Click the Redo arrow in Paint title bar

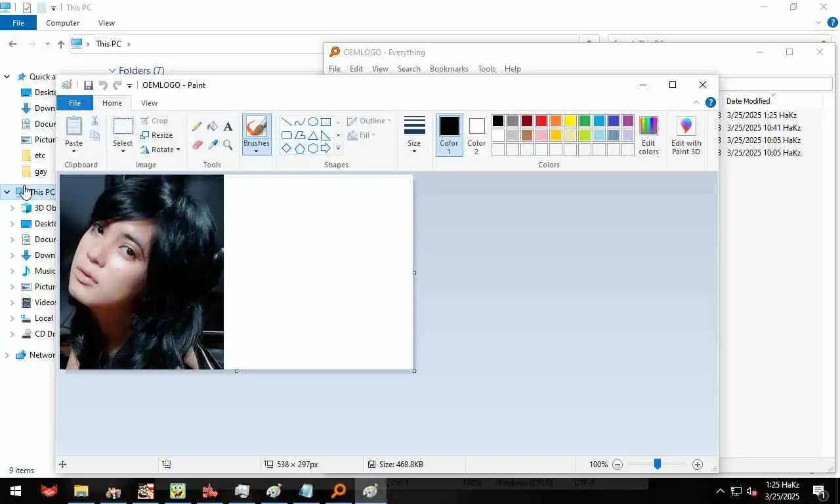(x=117, y=85)
